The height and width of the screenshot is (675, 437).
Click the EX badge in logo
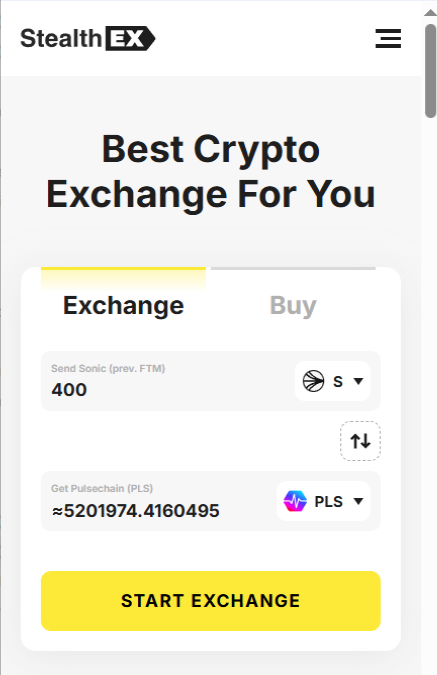coord(130,38)
